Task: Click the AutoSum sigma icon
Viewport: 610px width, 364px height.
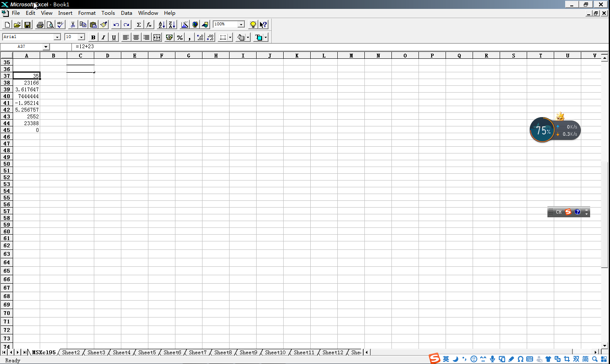Action: pos(138,25)
